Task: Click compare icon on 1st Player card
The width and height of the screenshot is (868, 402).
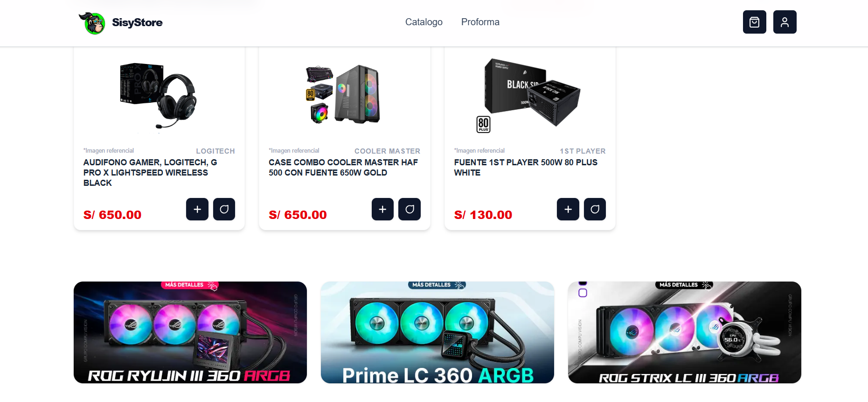Action: 595,209
